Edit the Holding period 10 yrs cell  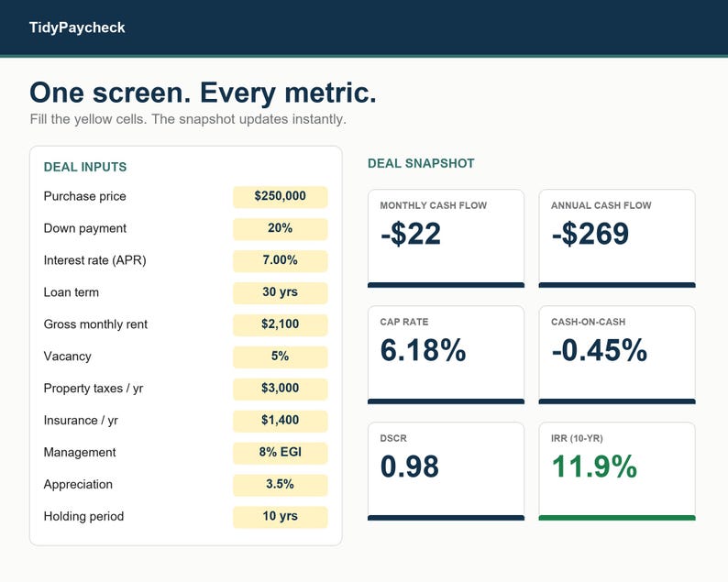click(x=281, y=517)
